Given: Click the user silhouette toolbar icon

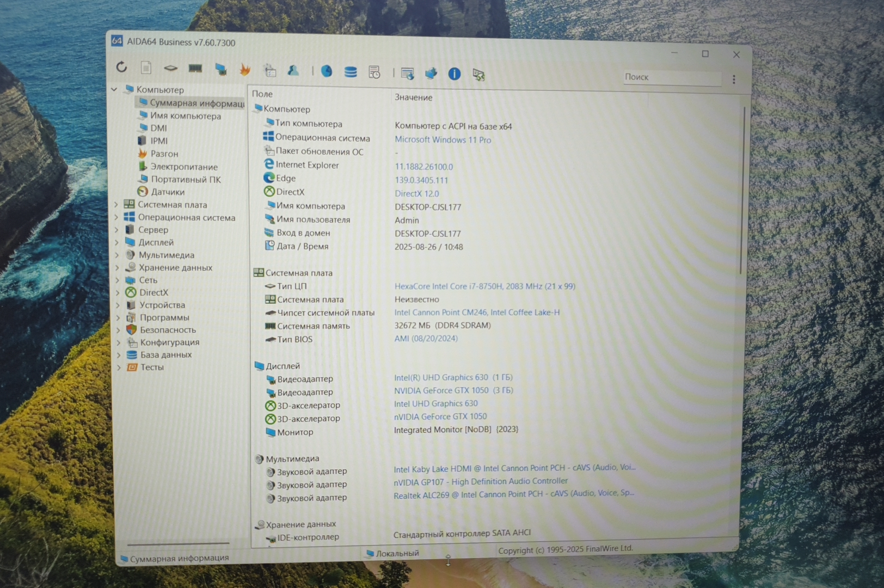Looking at the screenshot, I should pos(293,70).
